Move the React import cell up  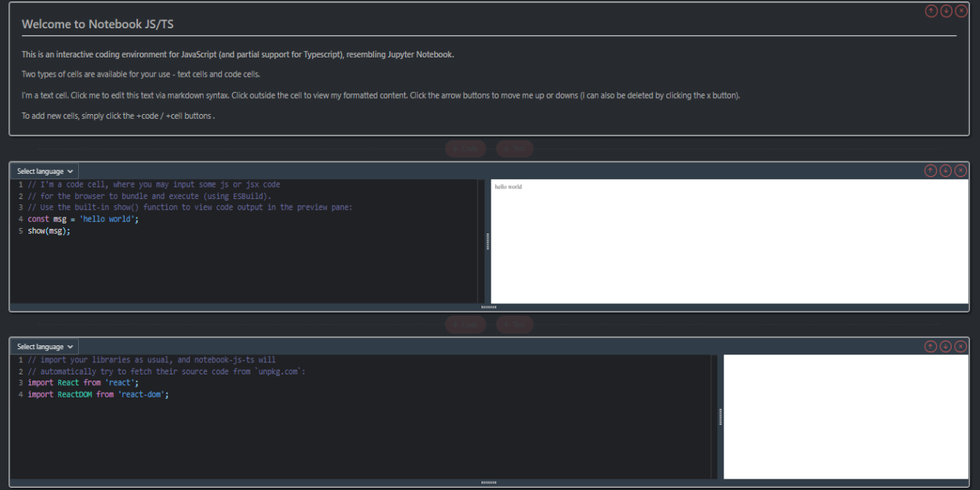[x=931, y=346]
